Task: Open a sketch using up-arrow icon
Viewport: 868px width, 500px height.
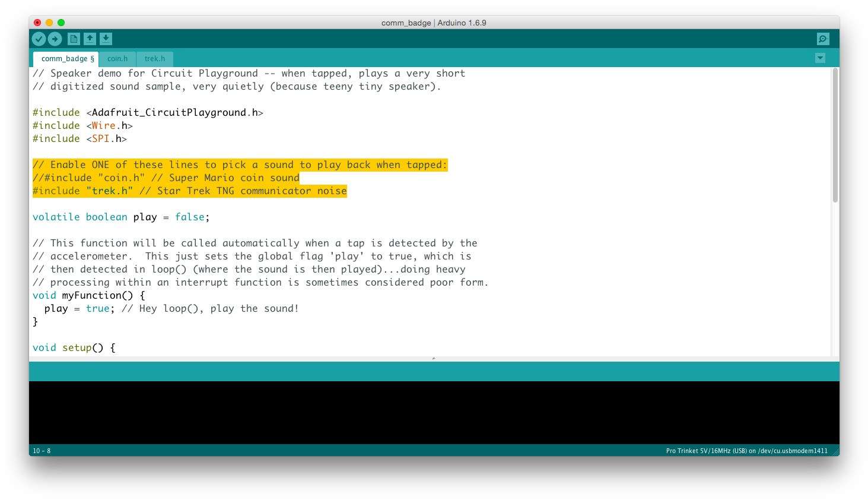Action: (x=90, y=39)
